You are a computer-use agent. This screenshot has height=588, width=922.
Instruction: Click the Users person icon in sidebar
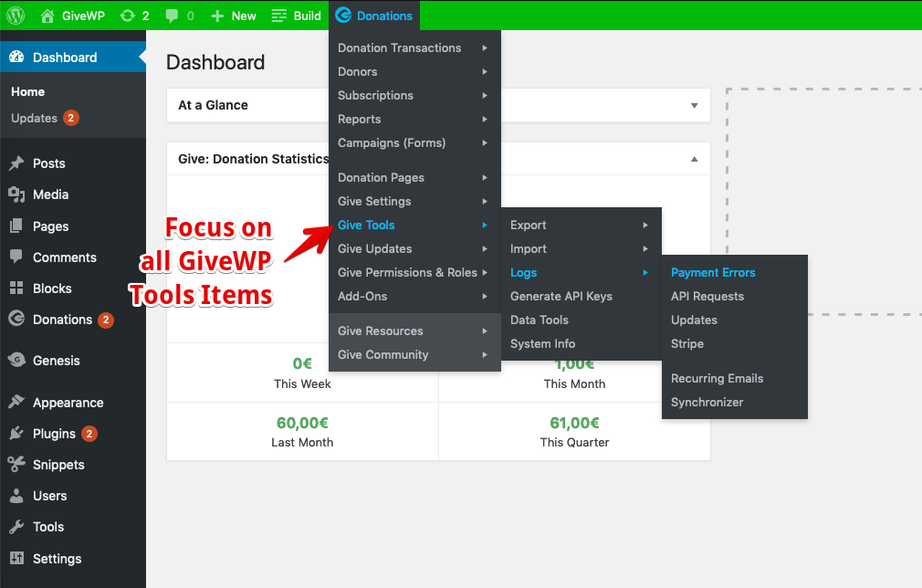(x=16, y=496)
